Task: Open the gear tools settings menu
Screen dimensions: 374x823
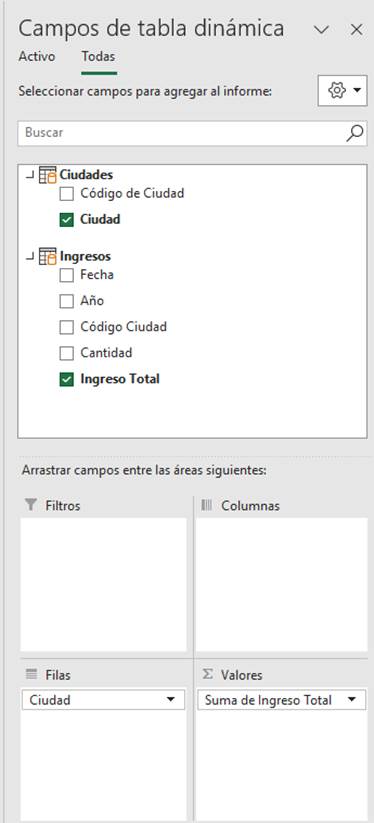Action: click(343, 91)
